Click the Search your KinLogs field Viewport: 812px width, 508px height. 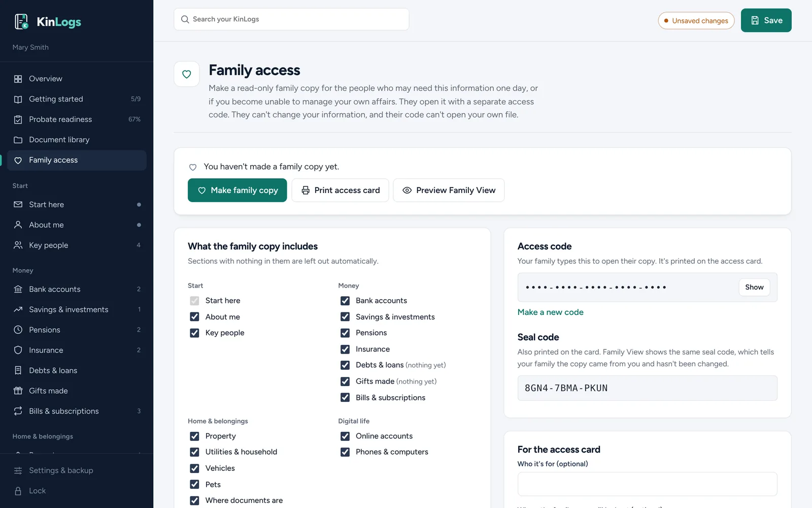click(x=291, y=19)
